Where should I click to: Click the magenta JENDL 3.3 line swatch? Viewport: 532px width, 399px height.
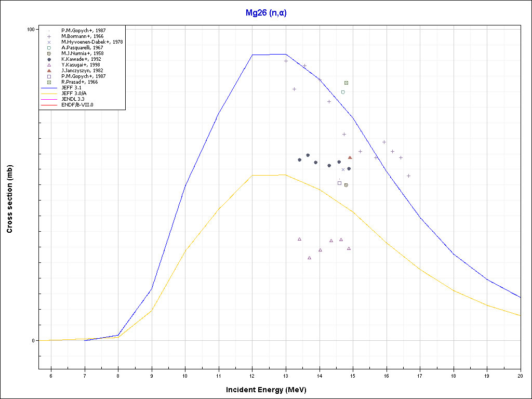coord(49,99)
